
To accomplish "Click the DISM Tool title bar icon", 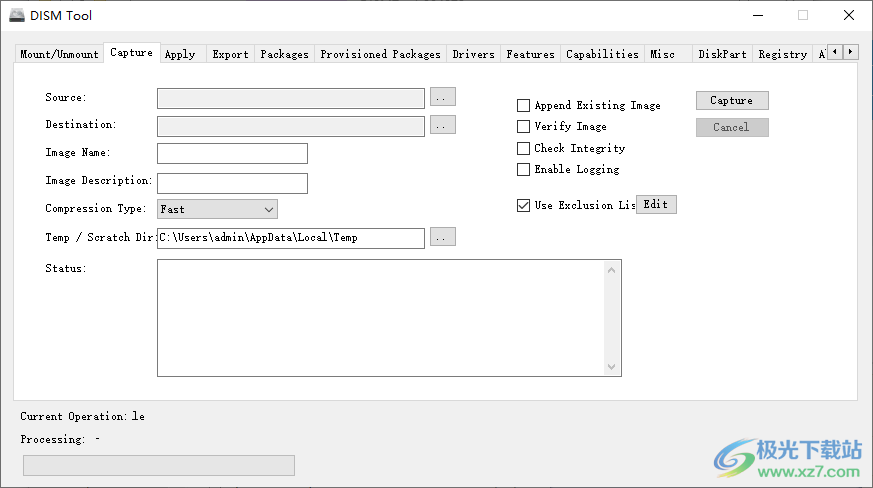I will 17,15.
